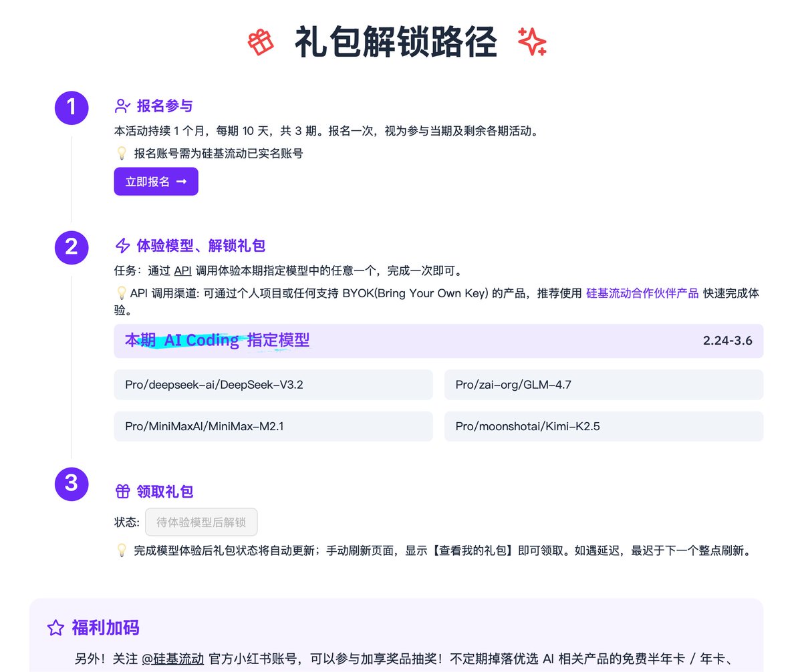The height and width of the screenshot is (672, 802).
Task: Click the lightbulb icon before API 调用渠道
Action: click(x=122, y=293)
